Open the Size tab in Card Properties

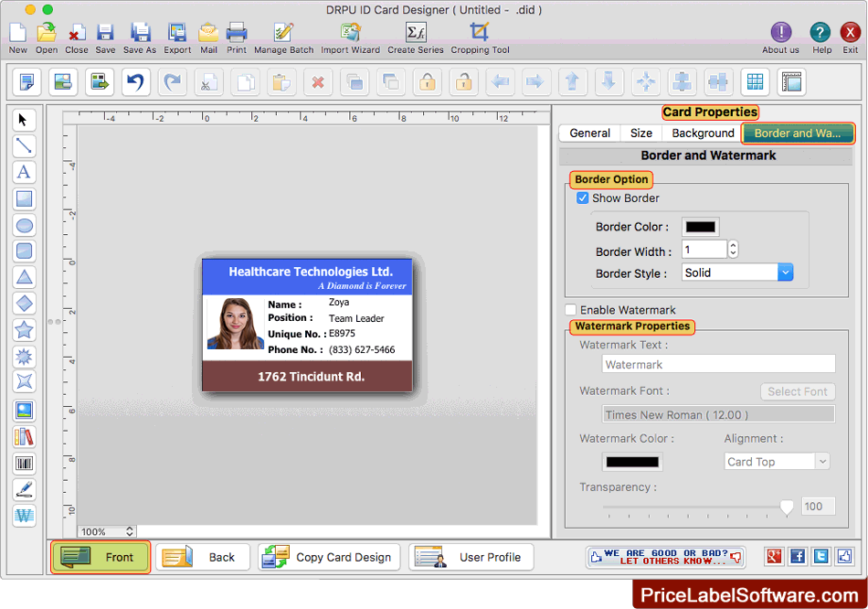(640, 133)
